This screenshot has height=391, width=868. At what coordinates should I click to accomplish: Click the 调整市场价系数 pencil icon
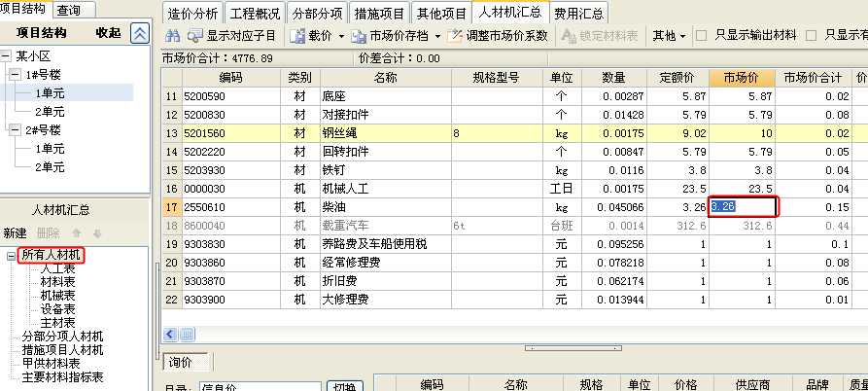click(x=455, y=36)
